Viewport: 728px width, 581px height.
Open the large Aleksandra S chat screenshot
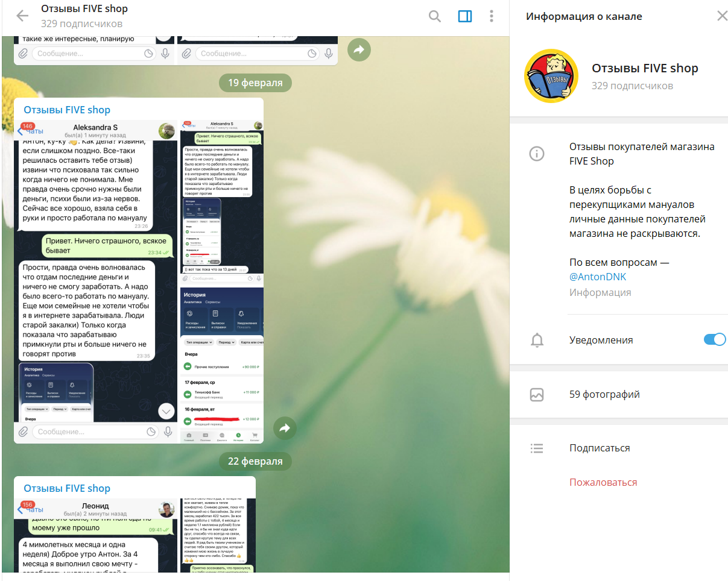97,281
